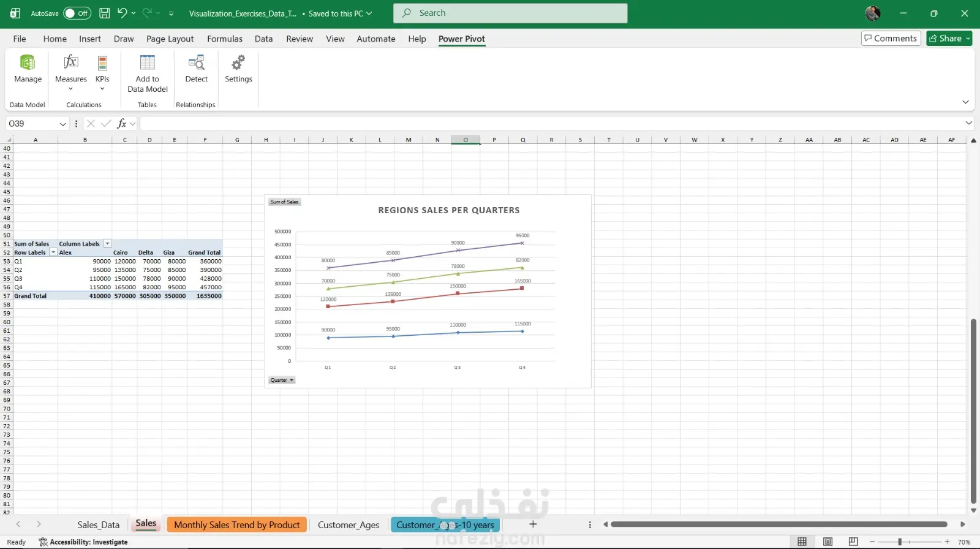This screenshot has width=980, height=549.
Task: Click the Share button
Action: pyautogui.click(x=945, y=38)
